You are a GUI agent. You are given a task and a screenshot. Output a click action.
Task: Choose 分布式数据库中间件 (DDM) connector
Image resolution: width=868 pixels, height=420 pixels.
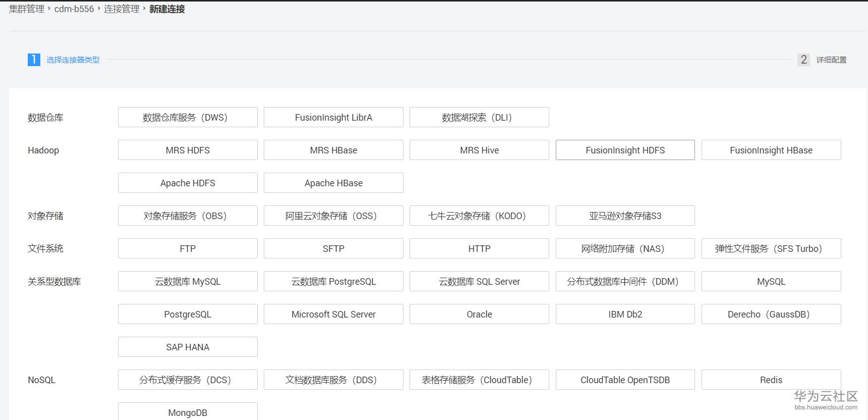tap(625, 281)
